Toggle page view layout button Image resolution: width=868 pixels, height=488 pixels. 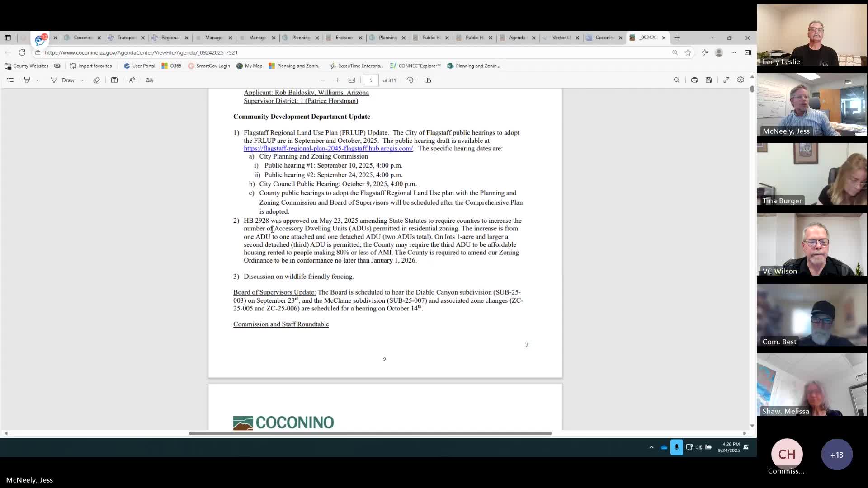[x=428, y=80]
